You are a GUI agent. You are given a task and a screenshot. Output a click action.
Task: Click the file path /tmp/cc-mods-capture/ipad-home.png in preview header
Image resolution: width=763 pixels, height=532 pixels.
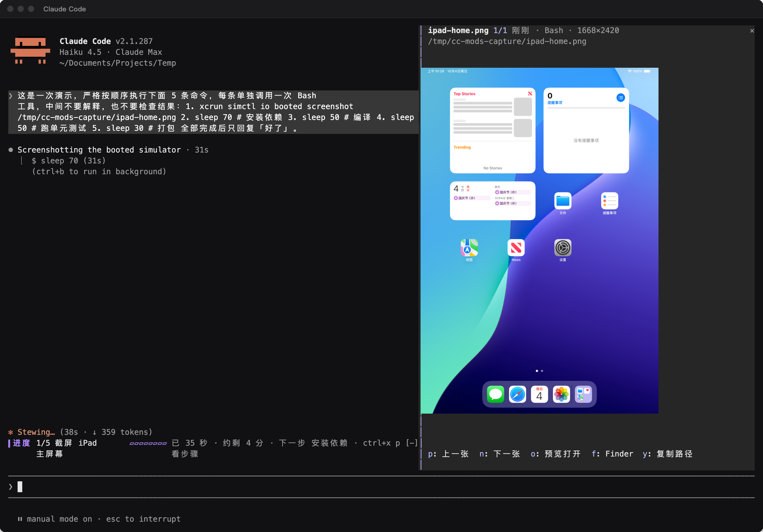[507, 42]
